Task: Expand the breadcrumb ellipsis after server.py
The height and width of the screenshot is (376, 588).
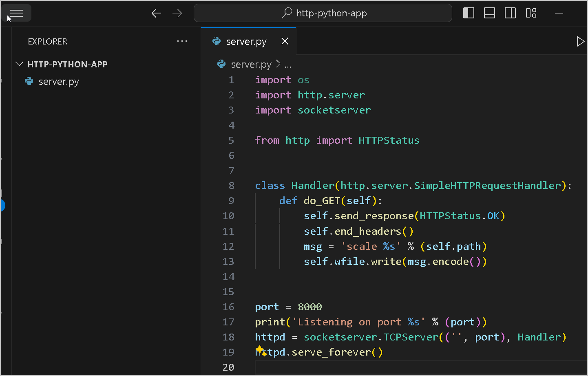Action: tap(288, 64)
